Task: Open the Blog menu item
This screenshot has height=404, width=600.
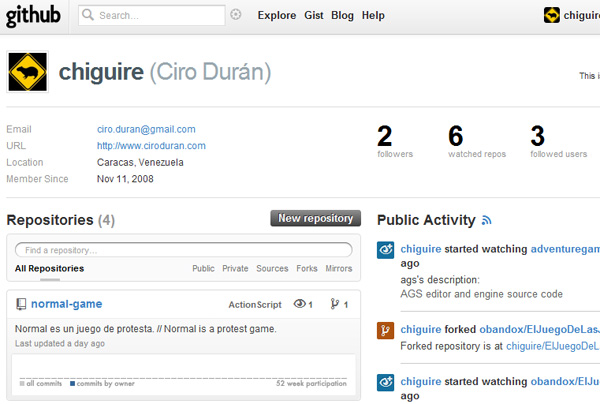Action: pos(342,15)
